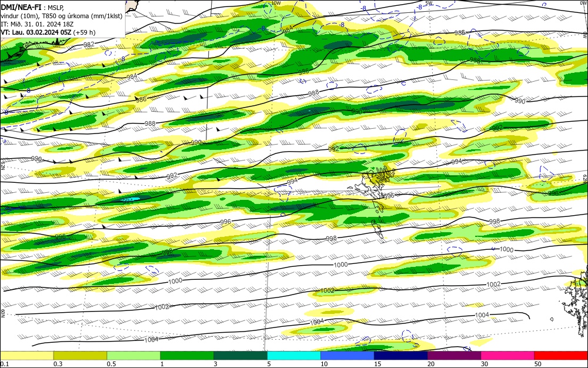Click the '5W' longitude label
Screen dimensions: 588x368
[429, 3]
